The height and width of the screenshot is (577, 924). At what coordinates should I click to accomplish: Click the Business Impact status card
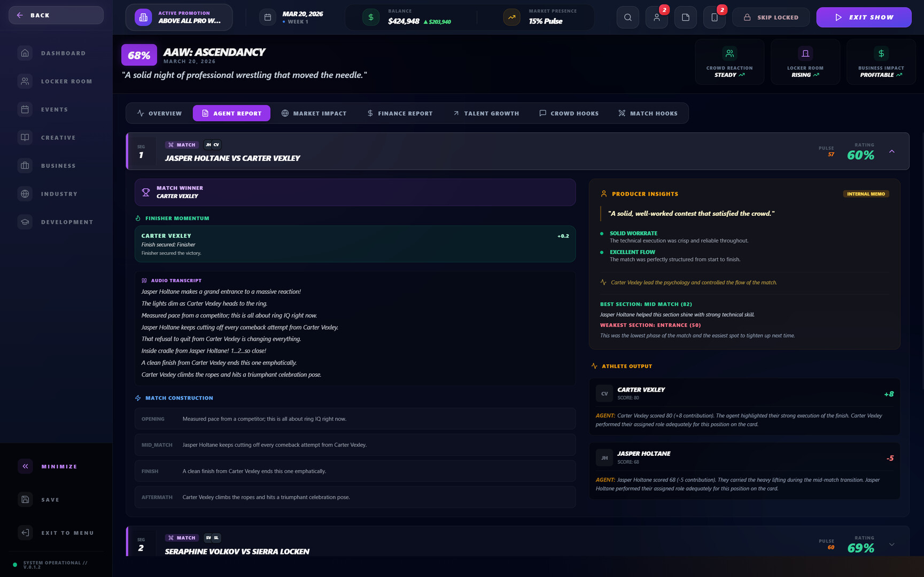pos(881,62)
